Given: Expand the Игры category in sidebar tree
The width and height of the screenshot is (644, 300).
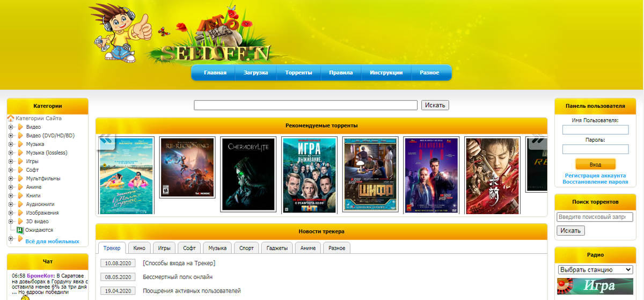Looking at the screenshot, I should click(x=11, y=162).
